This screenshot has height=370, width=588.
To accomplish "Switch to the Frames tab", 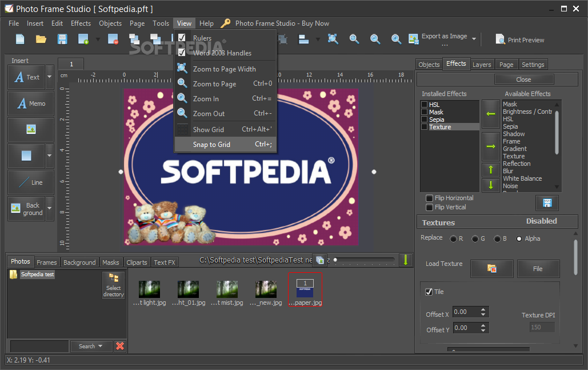I will coord(46,262).
